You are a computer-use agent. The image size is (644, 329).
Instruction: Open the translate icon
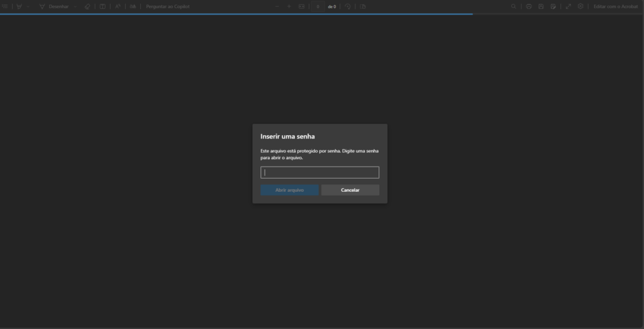[x=133, y=6]
